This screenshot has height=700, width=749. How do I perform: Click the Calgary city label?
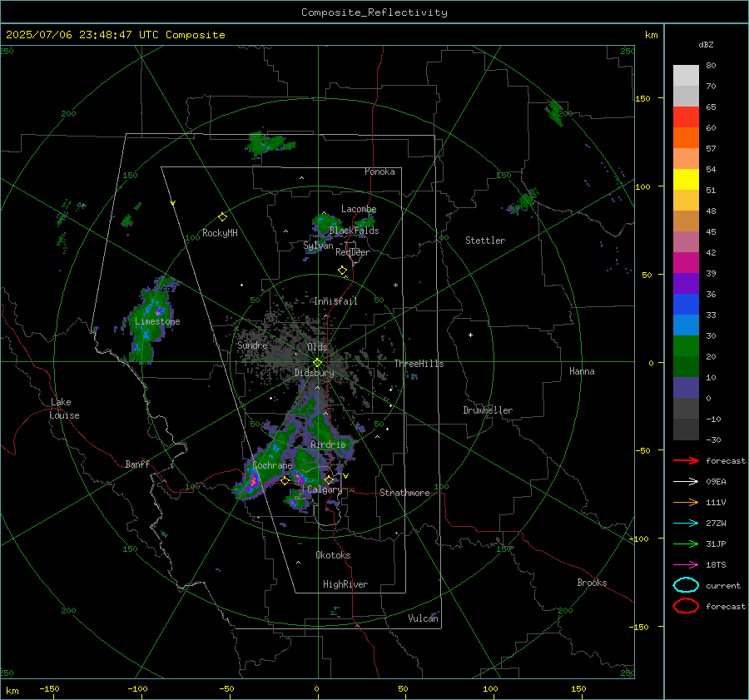[325, 489]
